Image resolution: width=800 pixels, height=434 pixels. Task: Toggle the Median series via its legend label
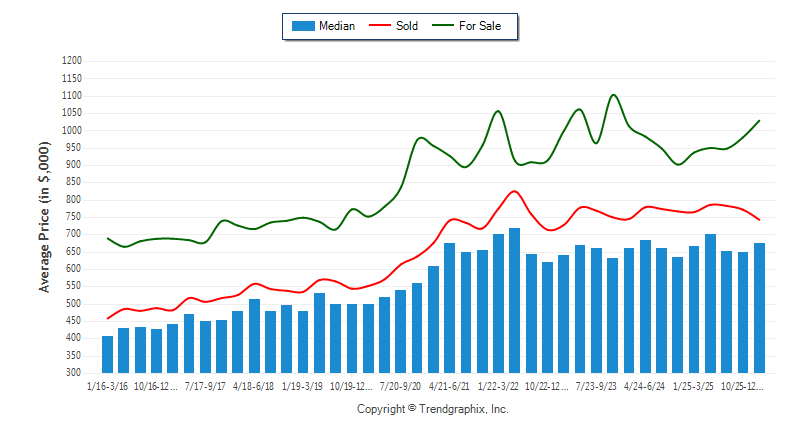coord(335,26)
